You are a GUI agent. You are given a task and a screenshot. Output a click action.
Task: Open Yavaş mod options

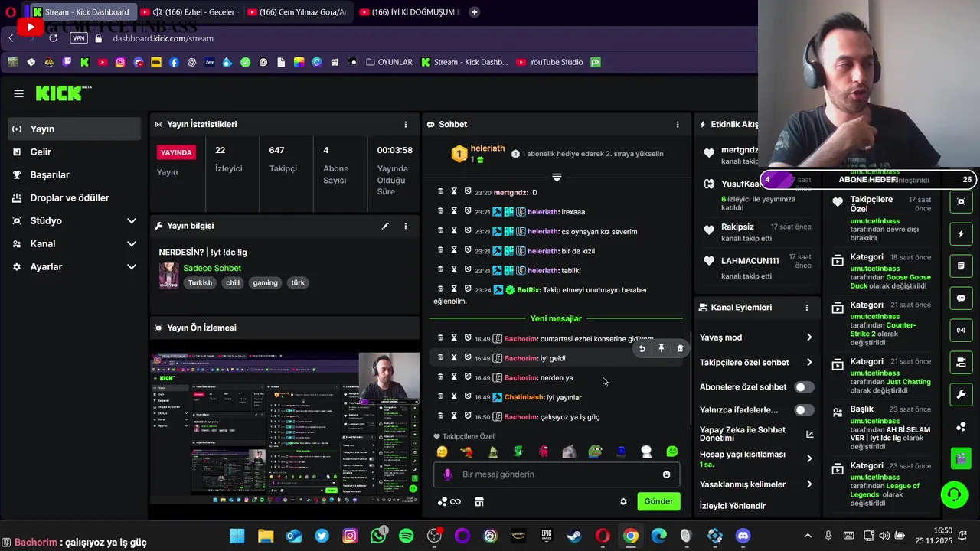(x=756, y=337)
